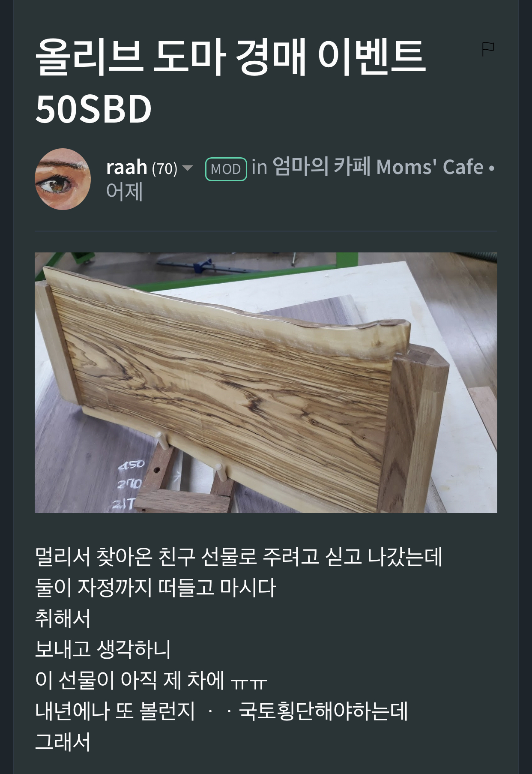532x774 pixels.
Task: Click the 취해서 text line
Action: 63,618
